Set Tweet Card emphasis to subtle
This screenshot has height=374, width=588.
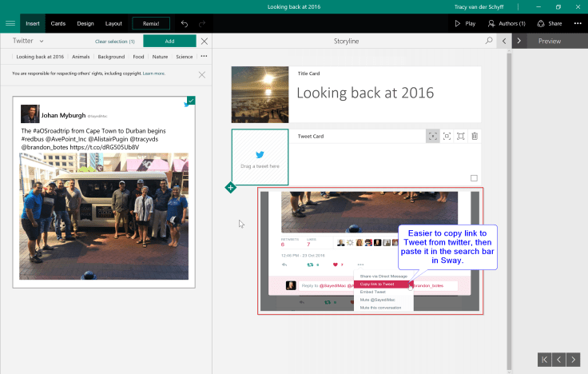(x=432, y=137)
